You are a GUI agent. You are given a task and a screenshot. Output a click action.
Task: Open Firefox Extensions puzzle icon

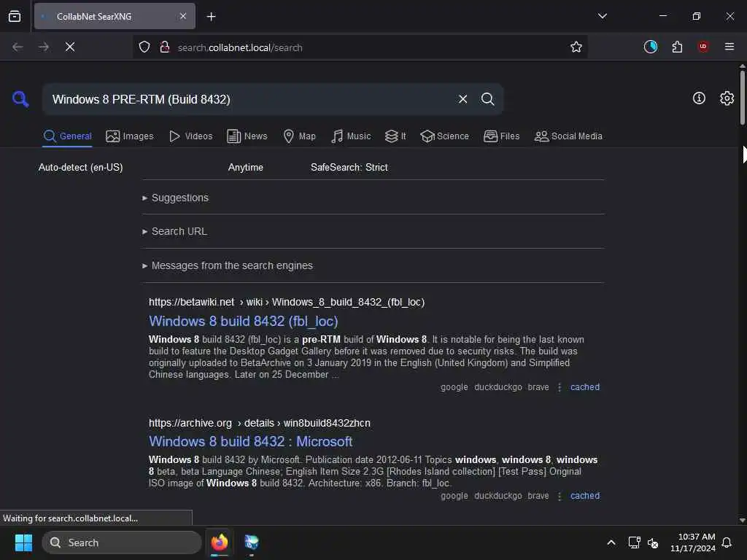coord(677,47)
